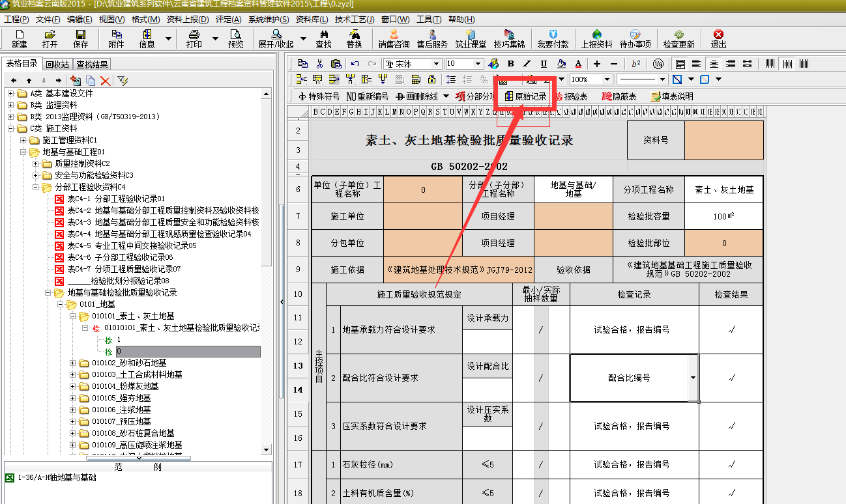Expand the A类 基本建设文件 tree node

[x=11, y=93]
